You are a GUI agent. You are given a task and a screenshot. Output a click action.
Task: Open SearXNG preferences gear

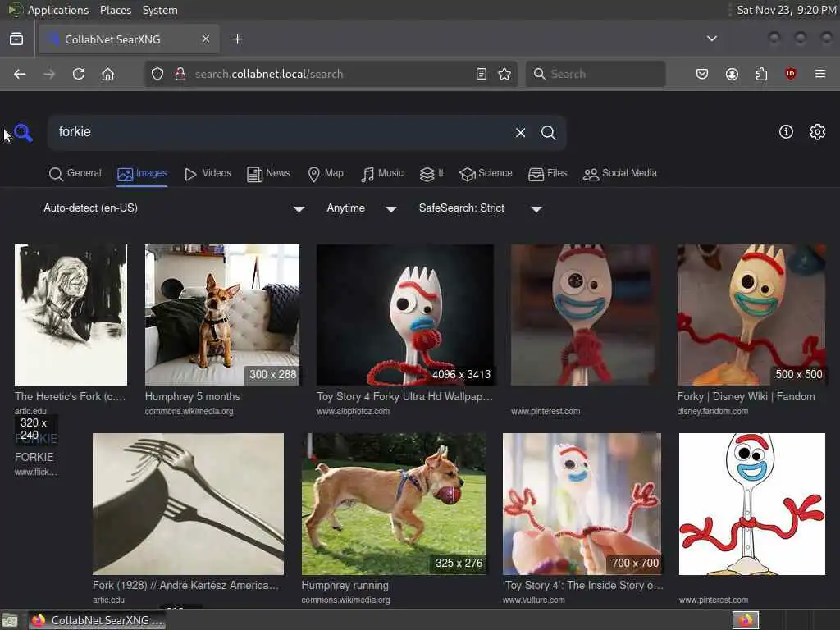tap(818, 132)
